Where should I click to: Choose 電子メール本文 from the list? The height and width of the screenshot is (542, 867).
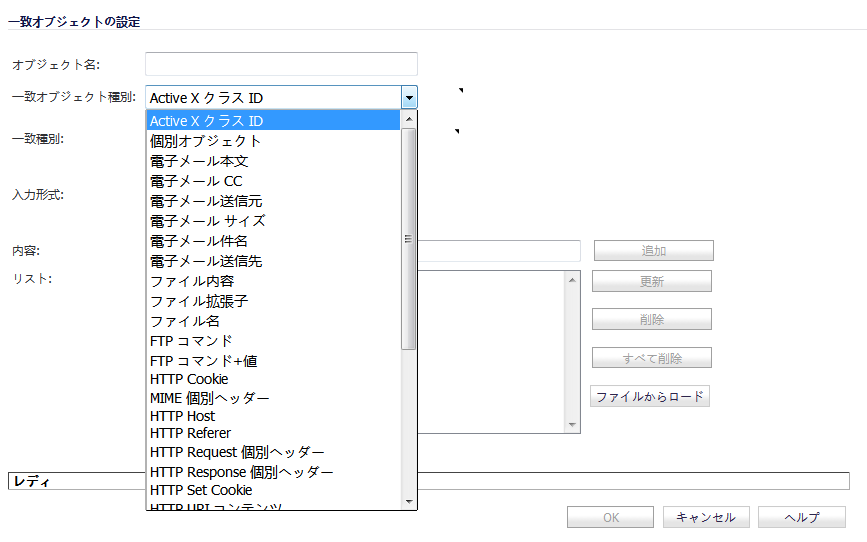273,161
